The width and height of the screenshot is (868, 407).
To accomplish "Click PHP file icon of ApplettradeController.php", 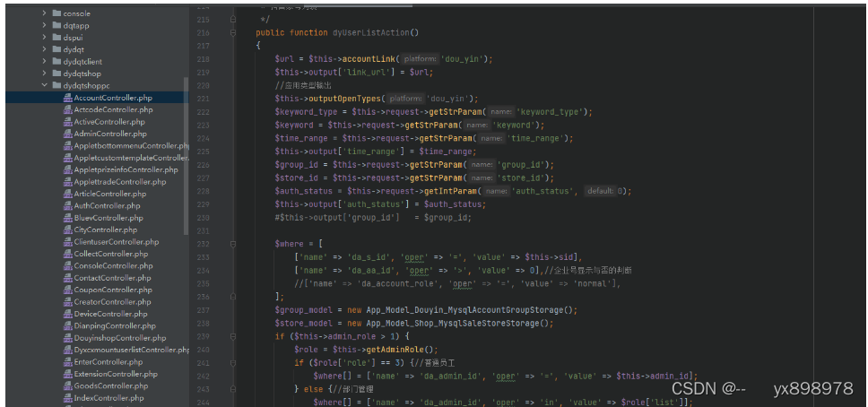I will pyautogui.click(x=67, y=182).
